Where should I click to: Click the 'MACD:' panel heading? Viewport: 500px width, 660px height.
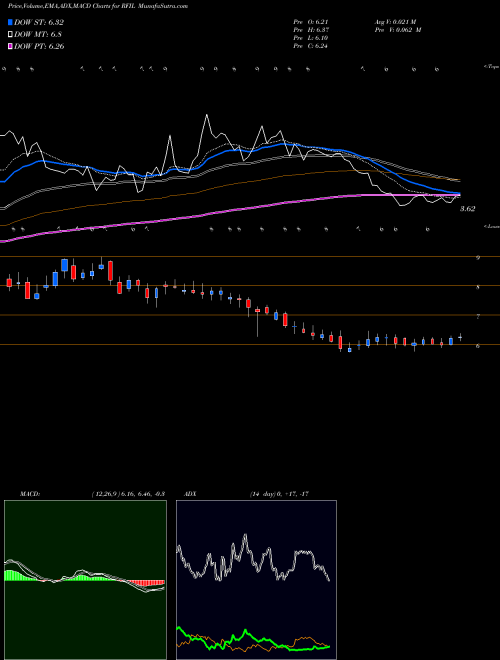pyautogui.click(x=30, y=494)
